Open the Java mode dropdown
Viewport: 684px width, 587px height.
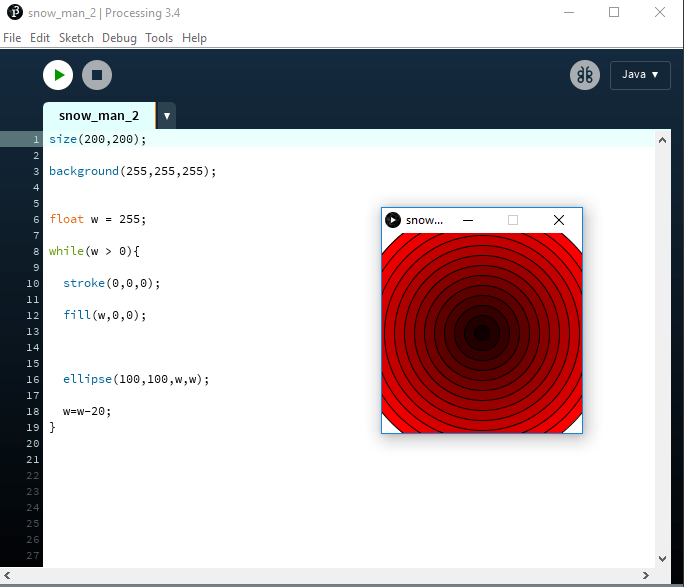pyautogui.click(x=639, y=75)
